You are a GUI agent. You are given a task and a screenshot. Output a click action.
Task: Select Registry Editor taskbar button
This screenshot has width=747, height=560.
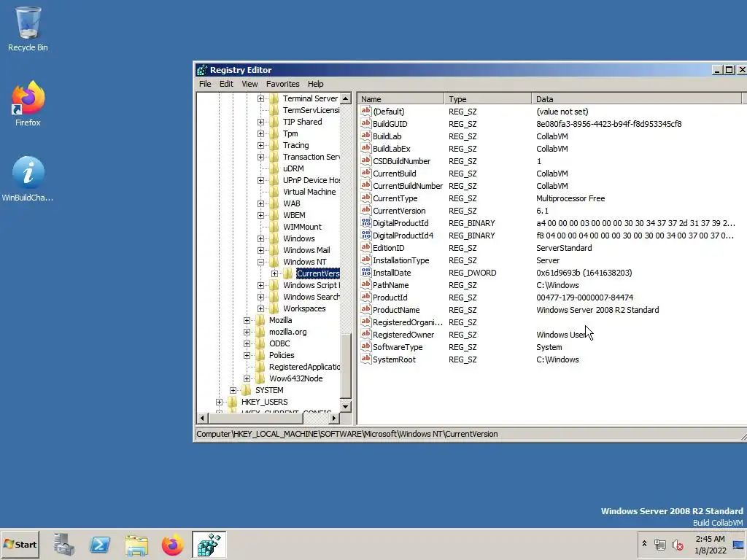pos(209,544)
